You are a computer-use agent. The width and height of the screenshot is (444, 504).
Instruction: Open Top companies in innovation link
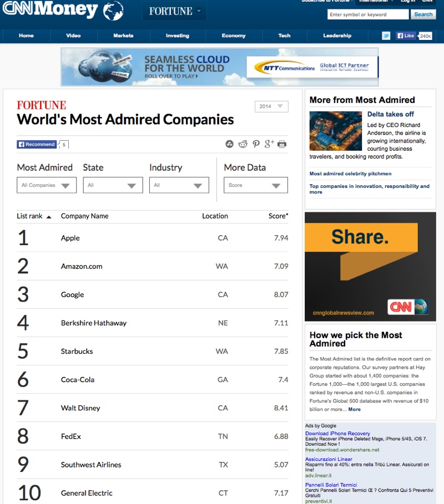(370, 189)
